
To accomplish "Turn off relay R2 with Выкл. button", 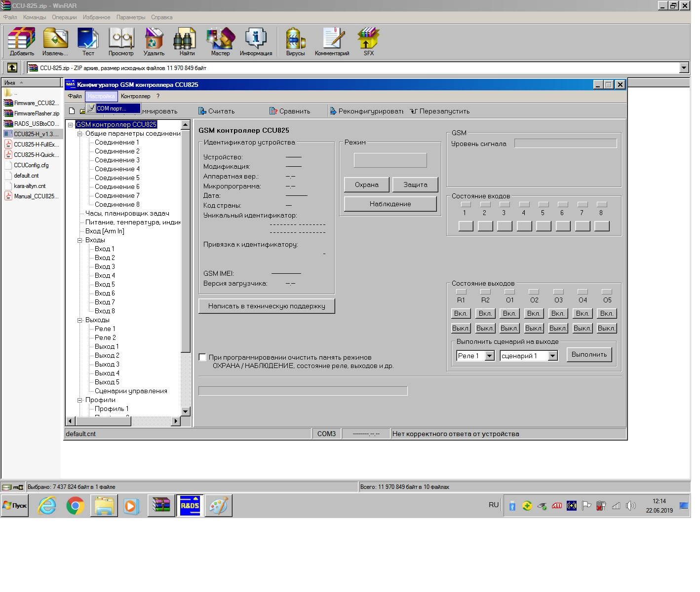I will click(x=485, y=328).
